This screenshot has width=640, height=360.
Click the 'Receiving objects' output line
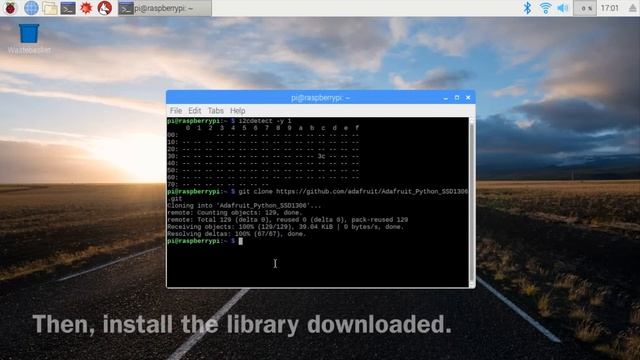click(285, 227)
